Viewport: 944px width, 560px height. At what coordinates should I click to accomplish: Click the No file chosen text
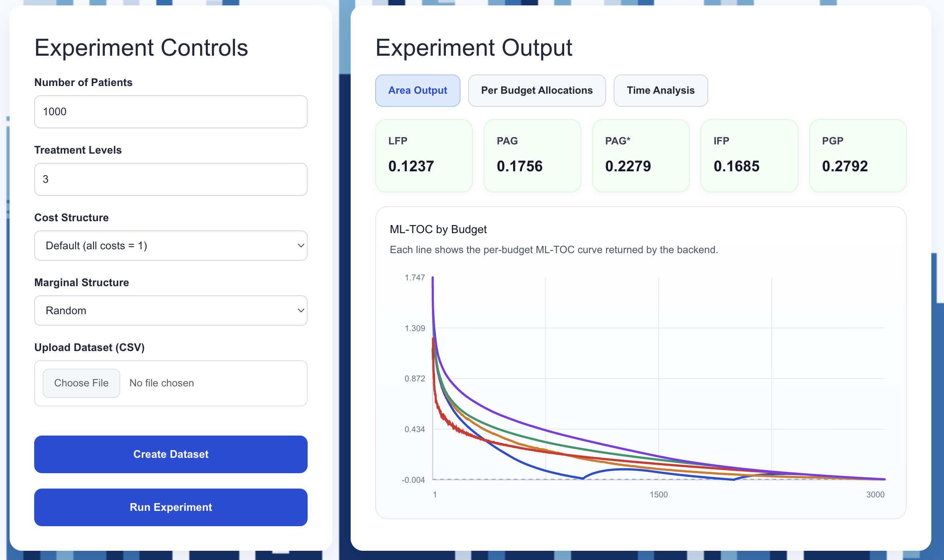click(x=162, y=383)
